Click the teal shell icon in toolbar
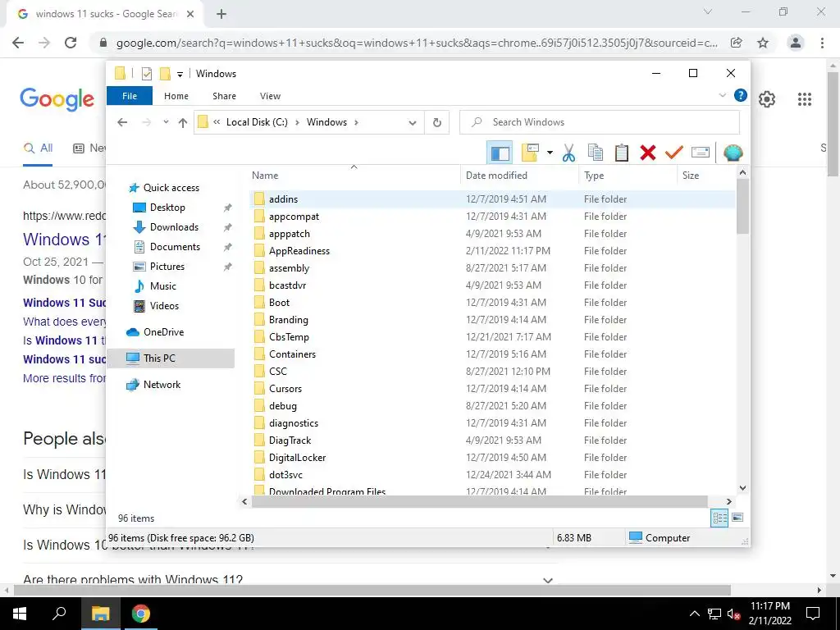This screenshot has width=840, height=630. tap(733, 153)
